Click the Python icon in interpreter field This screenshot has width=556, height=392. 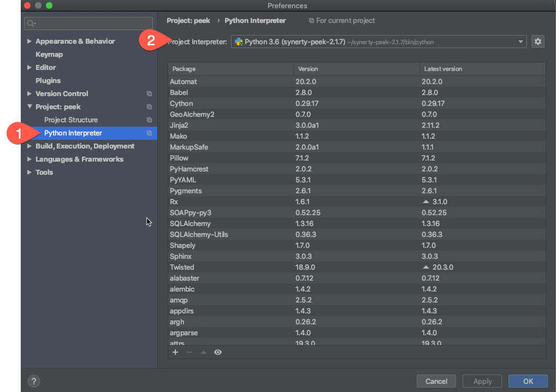pos(239,42)
